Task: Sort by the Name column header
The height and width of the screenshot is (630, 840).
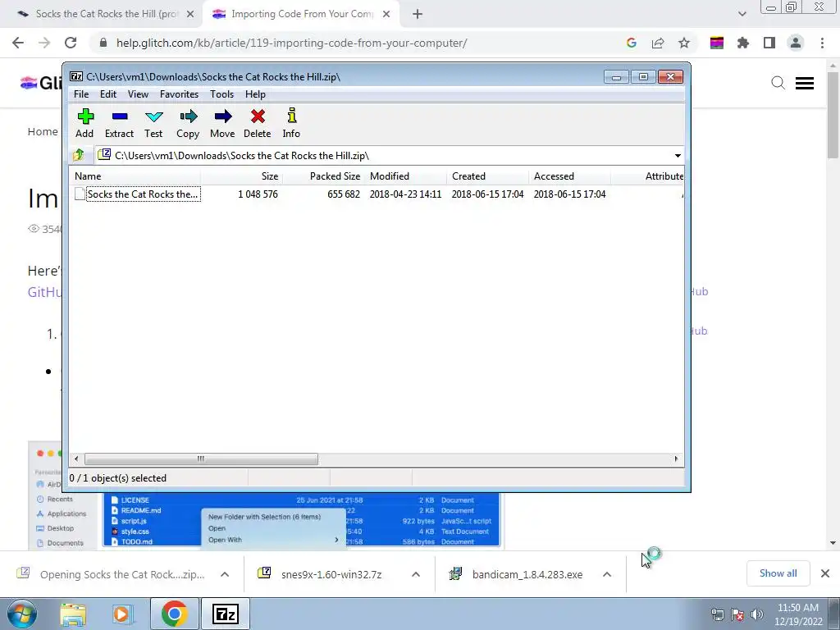Action: click(x=135, y=176)
